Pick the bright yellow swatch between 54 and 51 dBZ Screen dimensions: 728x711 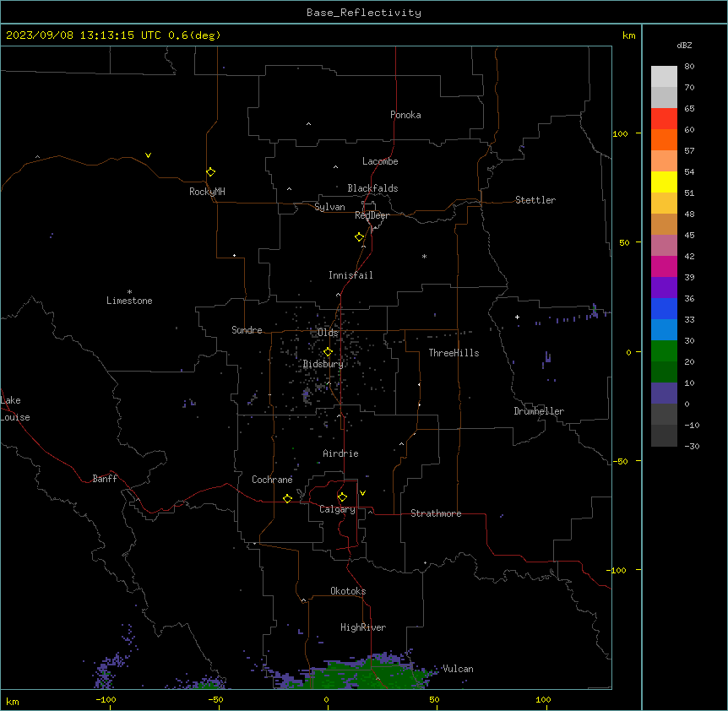(x=664, y=182)
